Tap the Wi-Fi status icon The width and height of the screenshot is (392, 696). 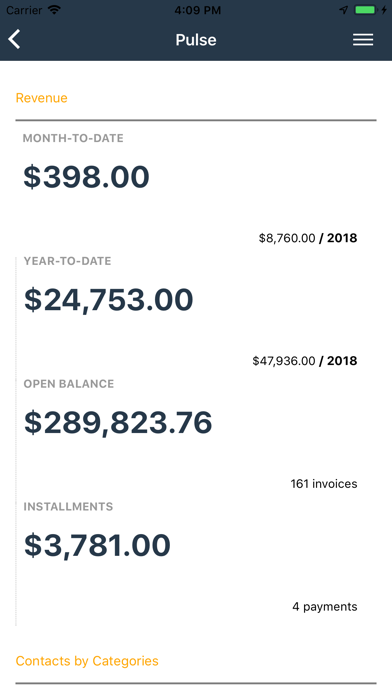[x=54, y=10]
